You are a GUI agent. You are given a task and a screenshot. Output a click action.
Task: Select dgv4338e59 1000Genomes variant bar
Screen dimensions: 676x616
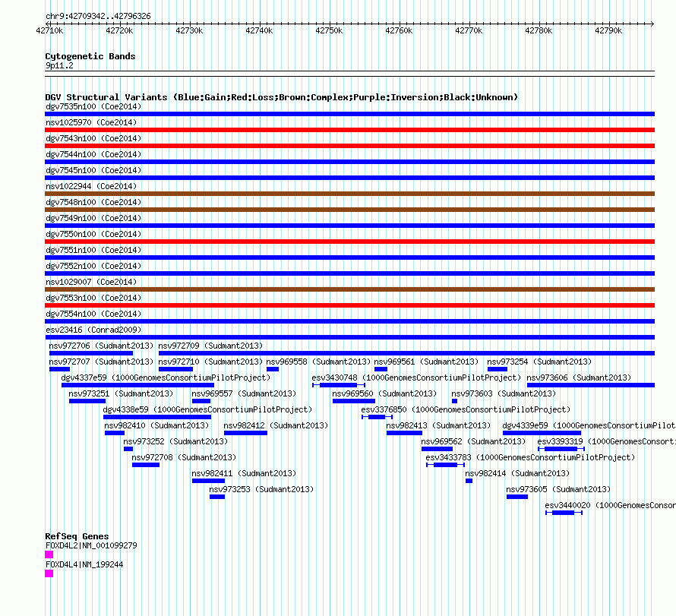pos(157,417)
